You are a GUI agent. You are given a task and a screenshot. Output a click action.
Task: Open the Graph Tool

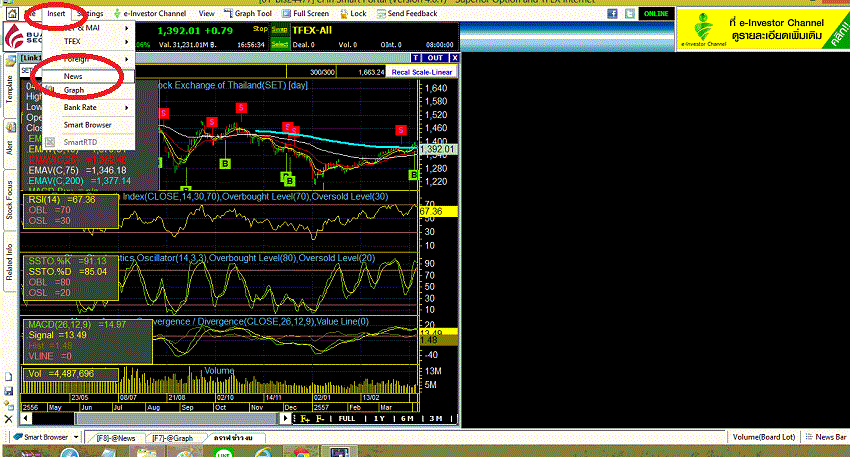coord(248,14)
